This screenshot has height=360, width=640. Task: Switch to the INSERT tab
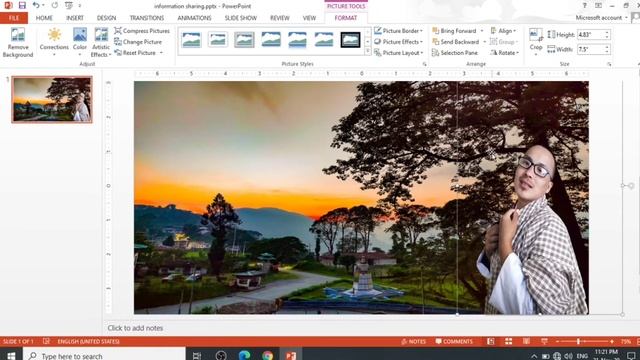tap(75, 18)
